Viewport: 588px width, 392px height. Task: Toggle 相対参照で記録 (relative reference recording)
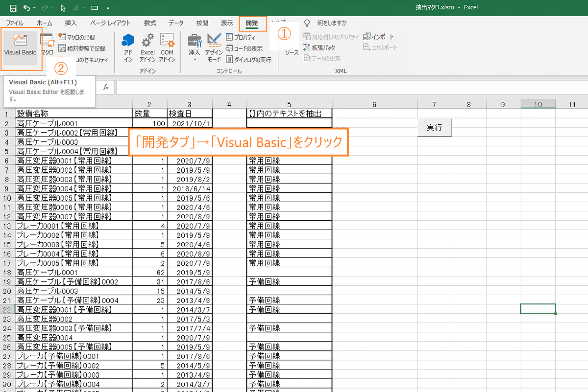tap(82, 48)
